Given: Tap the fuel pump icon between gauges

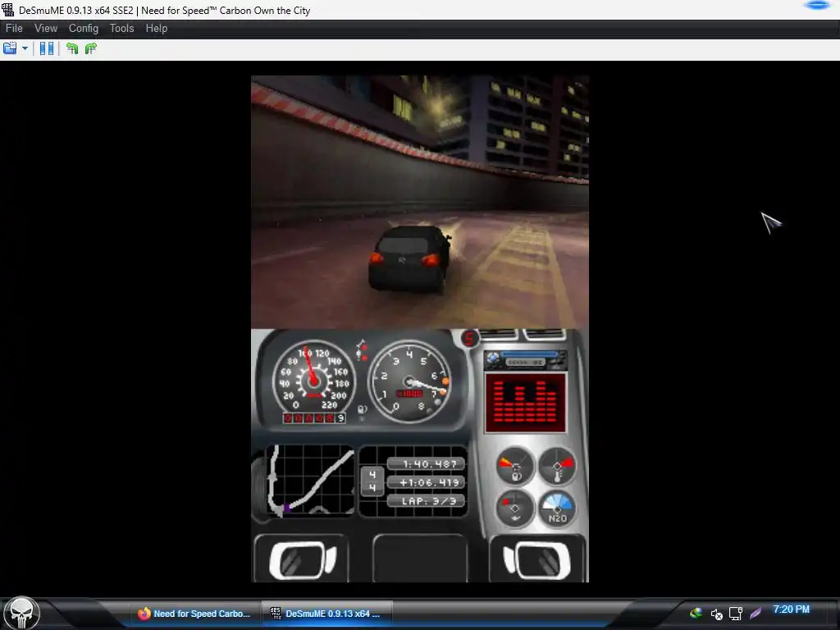Looking at the screenshot, I should click(362, 409).
